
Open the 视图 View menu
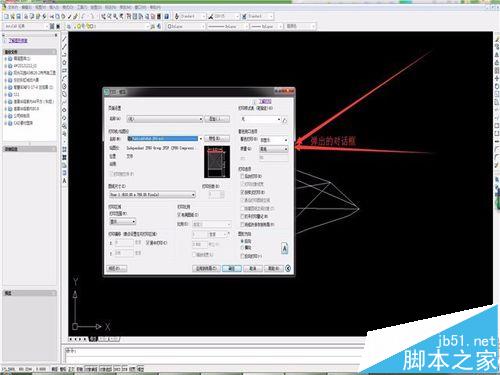40,7
